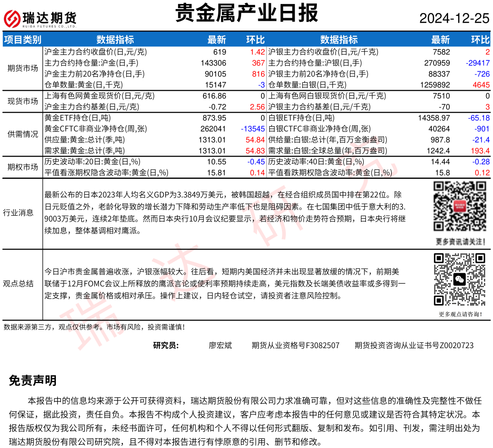Screen dimensions: 493x448
Task: Click the report date 2024-12-25
Action: [454, 19]
